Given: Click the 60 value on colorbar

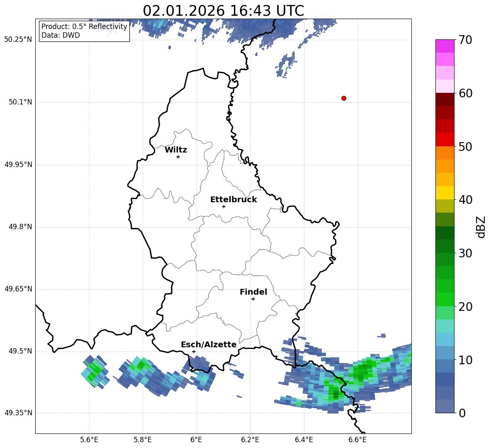Looking at the screenshot, I should [x=465, y=93].
